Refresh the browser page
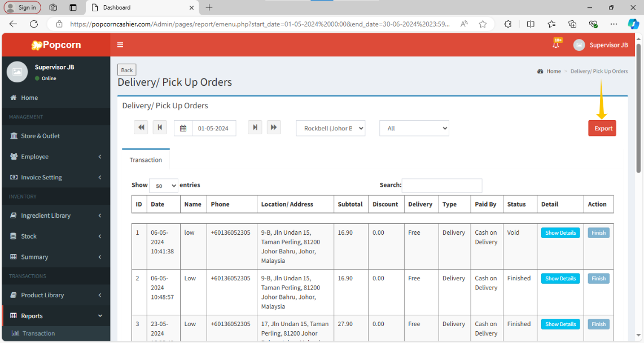 [x=34, y=24]
